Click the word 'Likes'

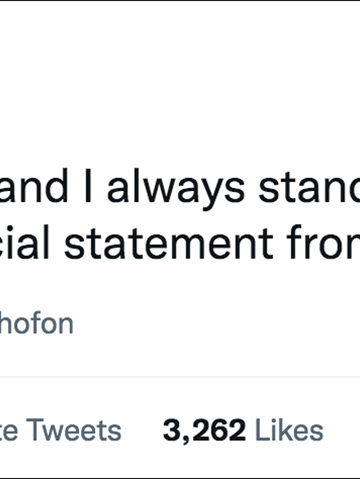click(x=289, y=430)
